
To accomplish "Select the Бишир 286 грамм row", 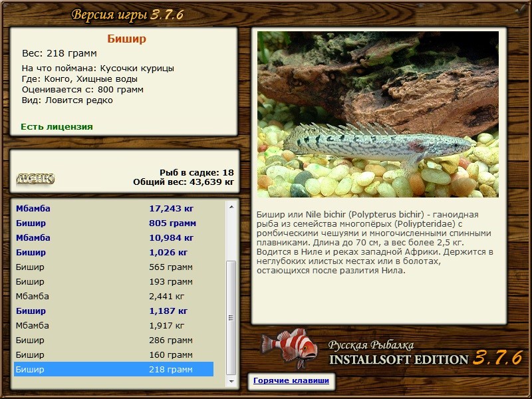I will (114, 340).
